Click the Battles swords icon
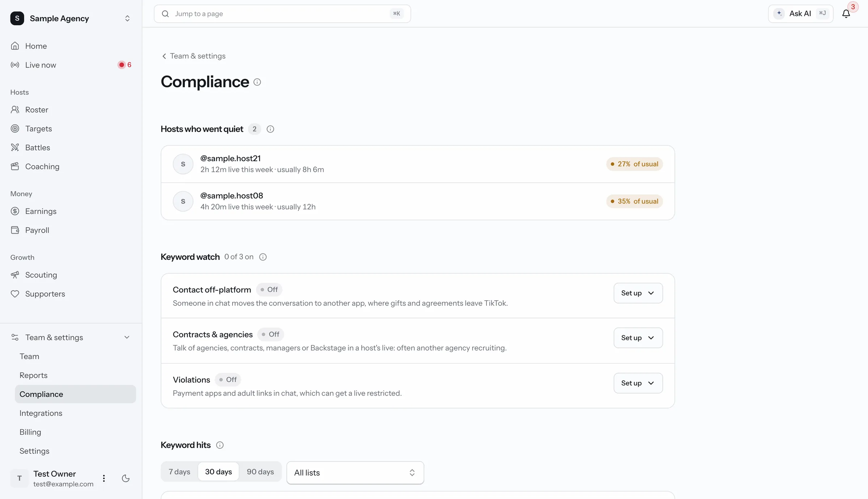This screenshot has height=499, width=868. pos(15,147)
